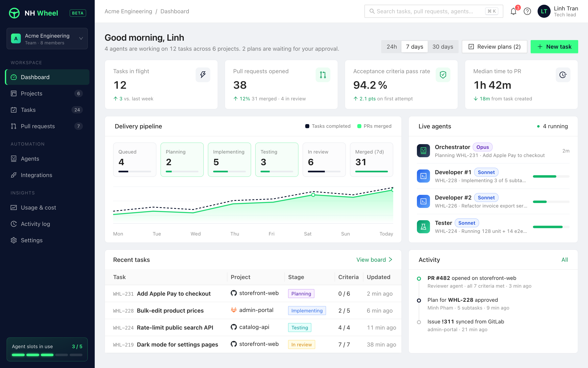Open Dashboard in the sidebar
Viewport: 588px width, 368px height.
click(47, 77)
